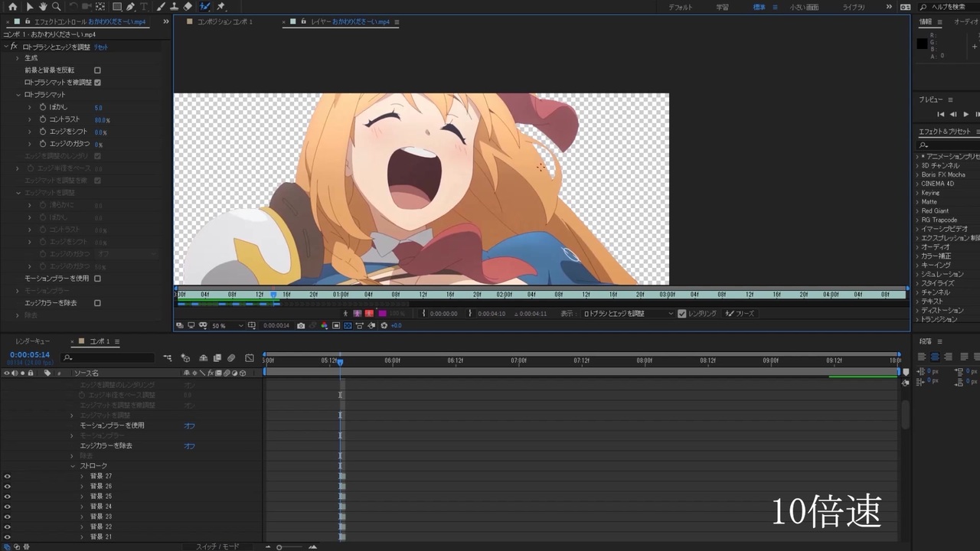The image size is (980, 551).
Task: Hide stroke 背景 25 eye toggle
Action: pyautogui.click(x=7, y=496)
